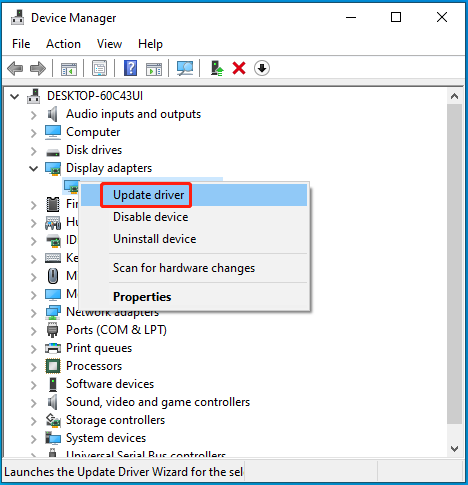Click the Audio inputs and outputs speaker icon
This screenshot has height=485, width=468.
[53, 114]
